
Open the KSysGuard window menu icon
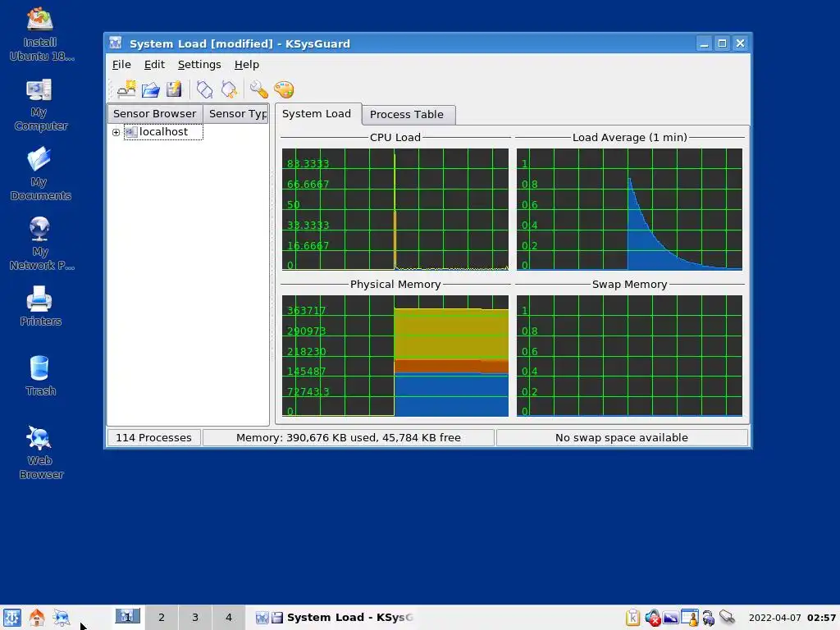pyautogui.click(x=116, y=43)
